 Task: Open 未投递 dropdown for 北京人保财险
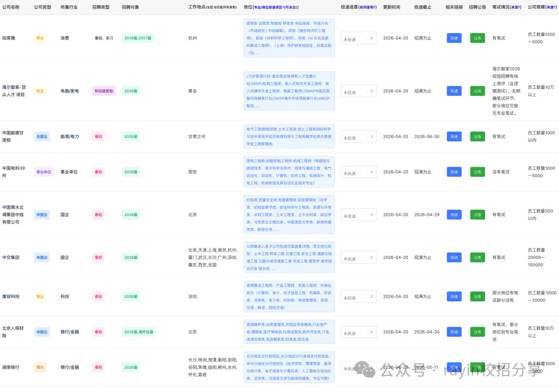359,332
